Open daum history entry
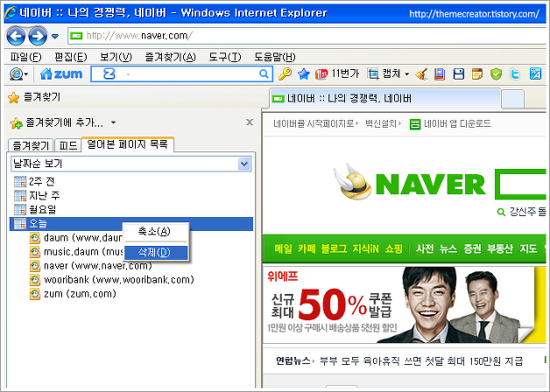Viewport: 550px width, 392px height. click(x=76, y=237)
